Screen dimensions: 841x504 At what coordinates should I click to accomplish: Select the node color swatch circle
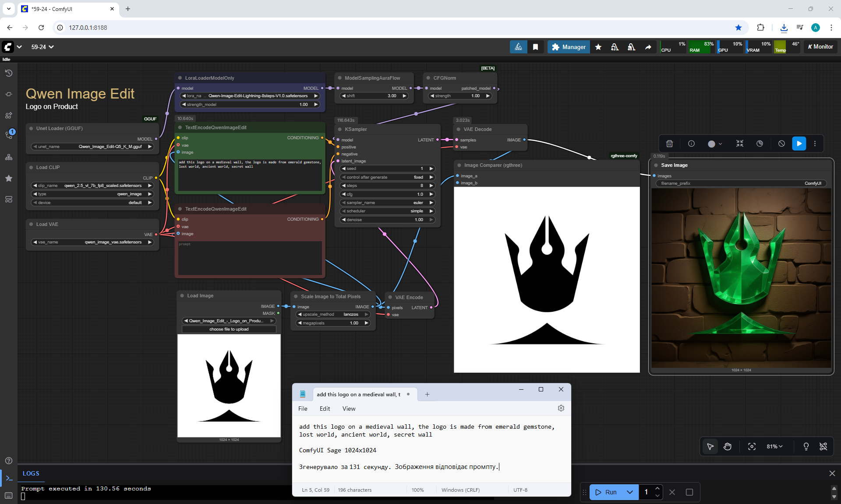point(711,144)
